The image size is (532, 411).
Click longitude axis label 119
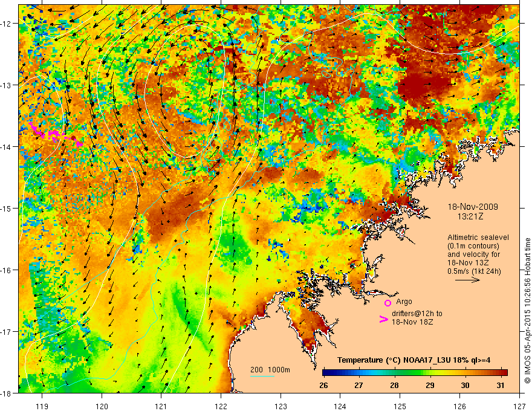(x=42, y=406)
